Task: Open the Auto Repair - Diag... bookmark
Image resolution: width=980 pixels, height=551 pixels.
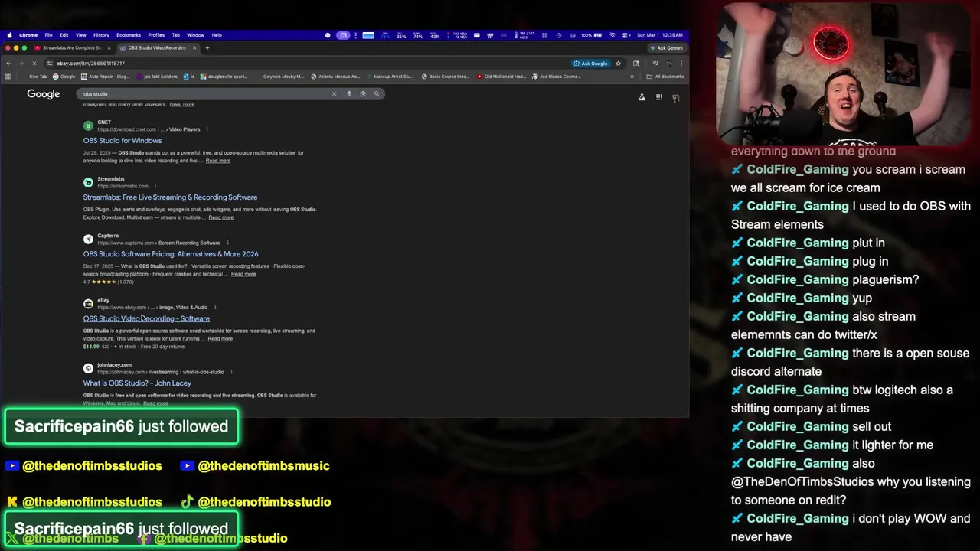Action: coord(105,77)
